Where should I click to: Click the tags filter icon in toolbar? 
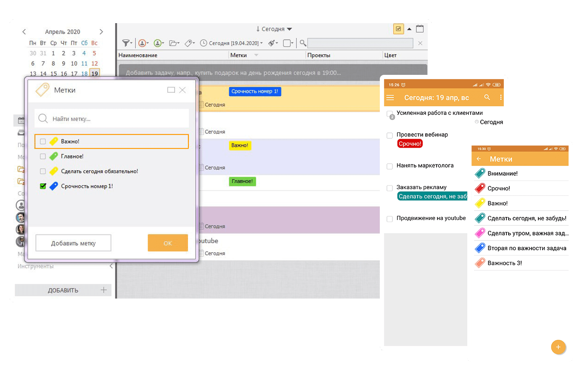(x=189, y=43)
